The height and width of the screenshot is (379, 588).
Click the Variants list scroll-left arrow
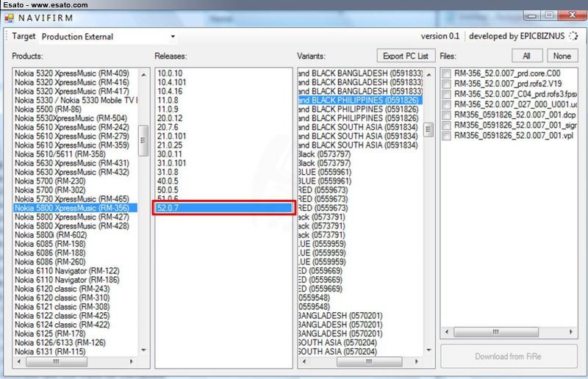tap(304, 361)
